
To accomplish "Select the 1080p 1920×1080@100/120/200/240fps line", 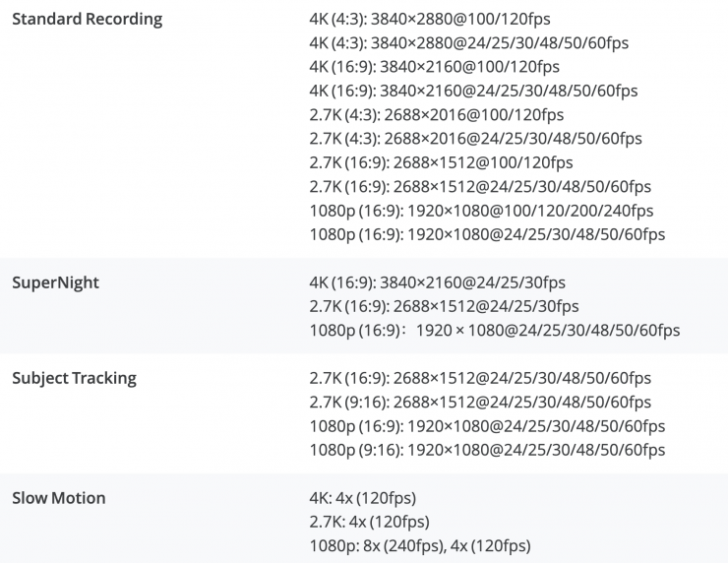I will click(481, 211).
